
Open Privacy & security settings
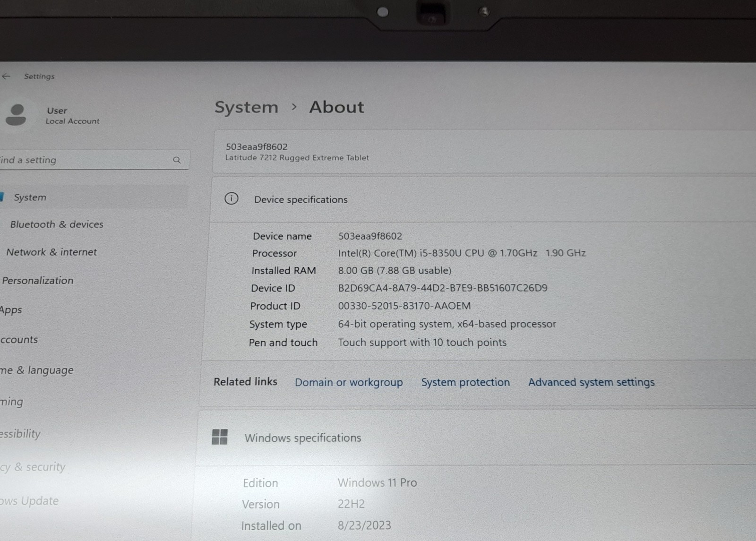33,467
